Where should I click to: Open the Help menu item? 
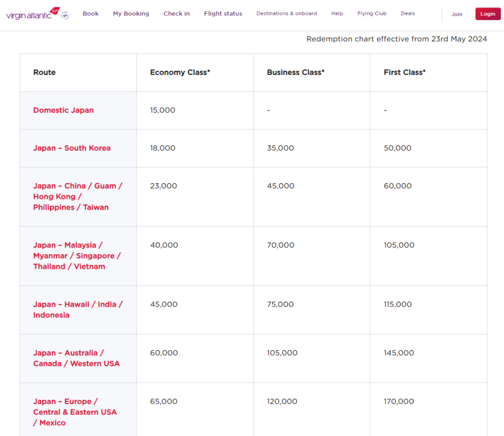coord(337,14)
